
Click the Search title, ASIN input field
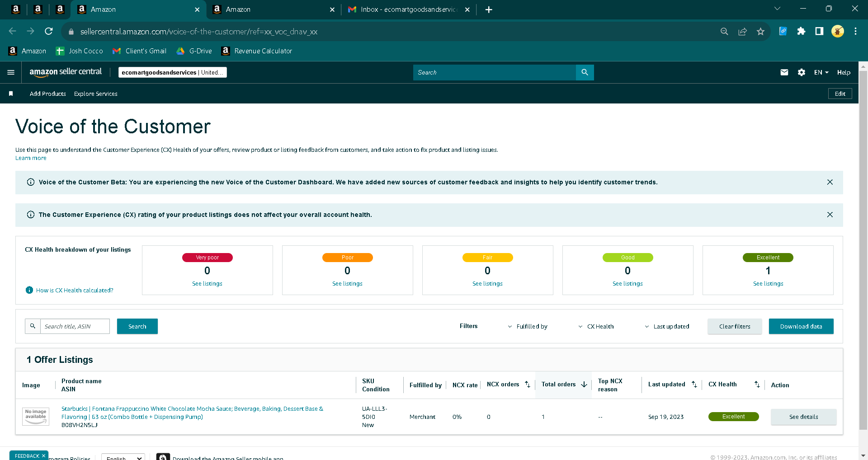[x=75, y=326]
